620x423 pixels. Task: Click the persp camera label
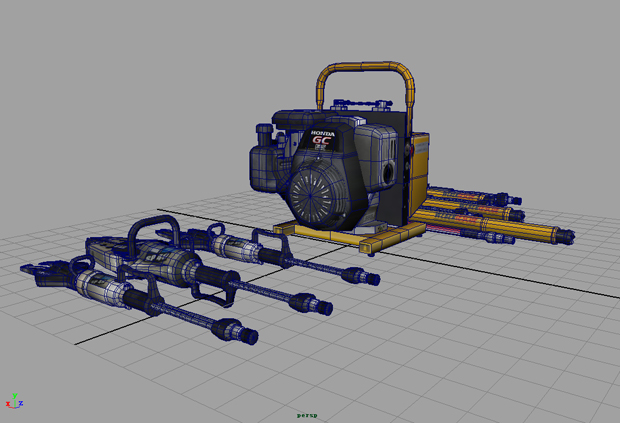(307, 415)
